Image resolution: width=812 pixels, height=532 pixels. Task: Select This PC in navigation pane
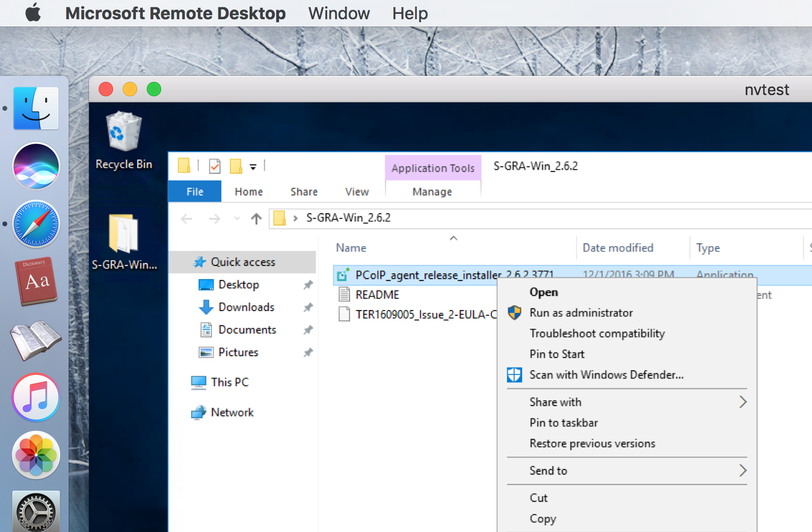[x=229, y=382]
